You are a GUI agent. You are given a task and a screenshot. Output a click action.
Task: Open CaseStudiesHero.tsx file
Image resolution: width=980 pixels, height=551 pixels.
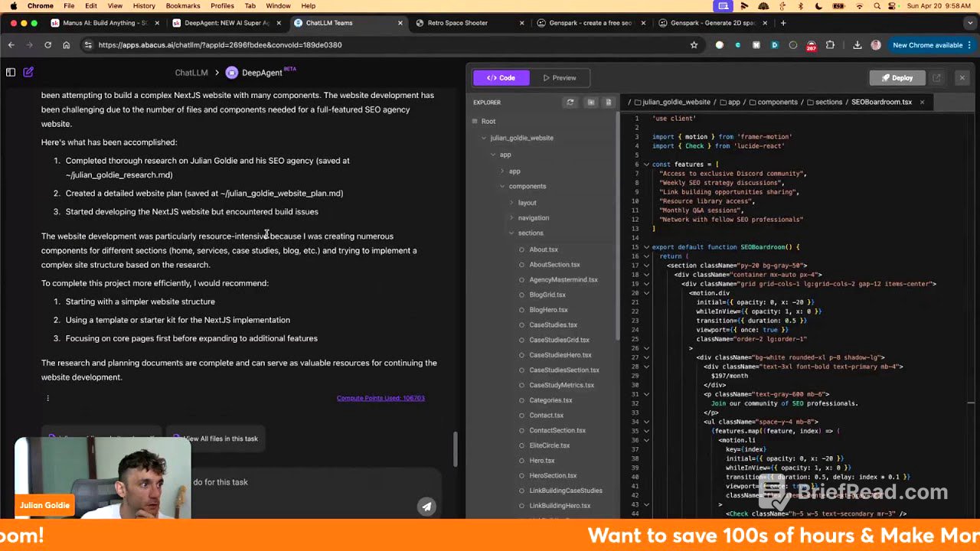[x=560, y=355]
